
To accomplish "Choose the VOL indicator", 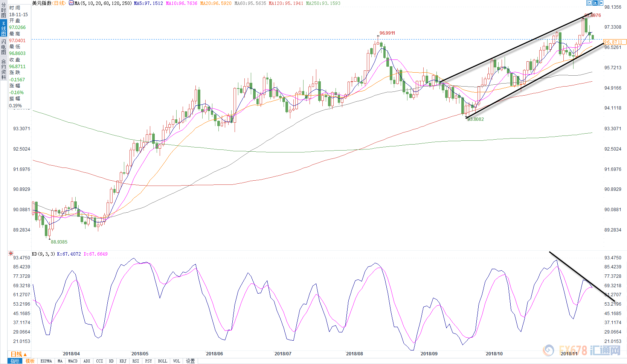I will [x=177, y=361].
